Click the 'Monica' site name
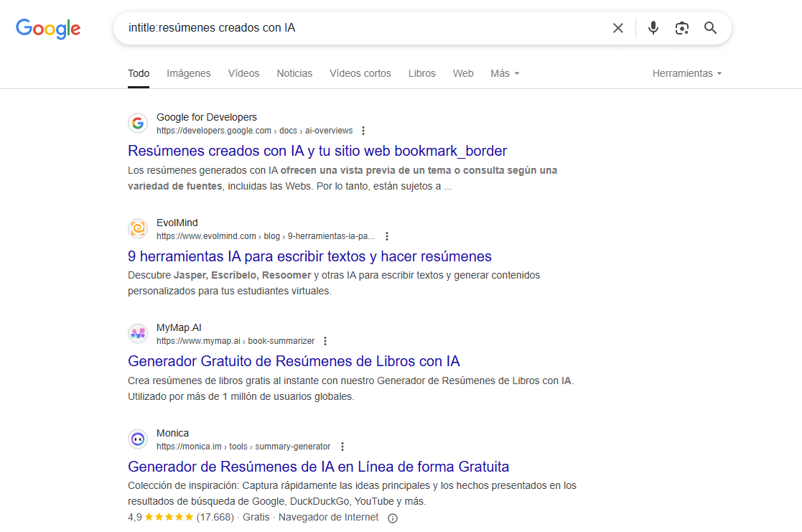 [x=172, y=433]
